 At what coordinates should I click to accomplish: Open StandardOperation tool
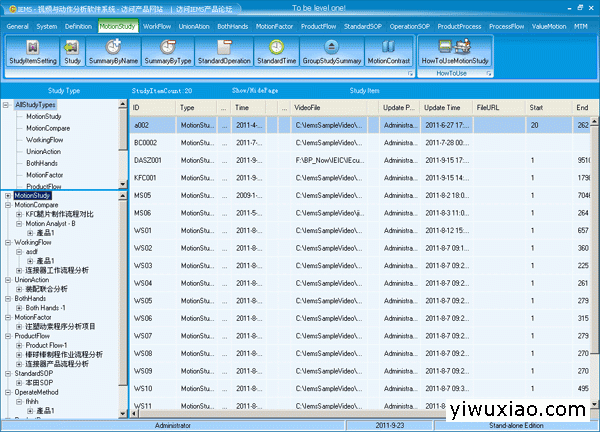click(x=224, y=52)
